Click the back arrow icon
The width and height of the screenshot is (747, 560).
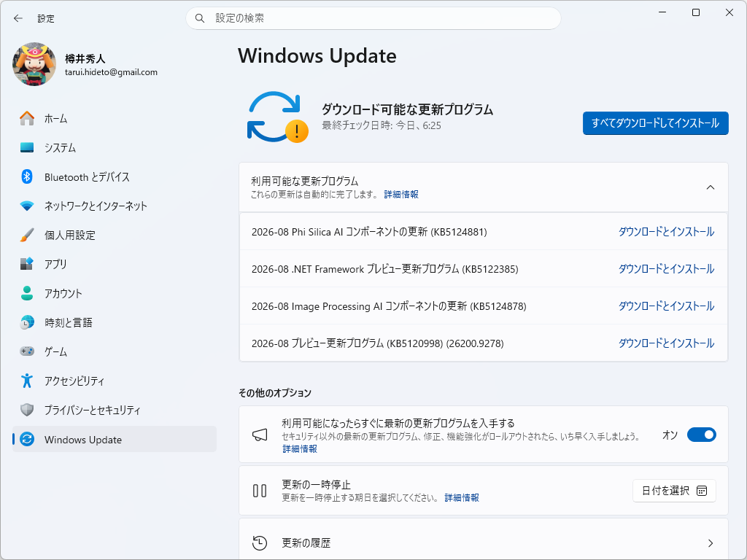tap(18, 18)
